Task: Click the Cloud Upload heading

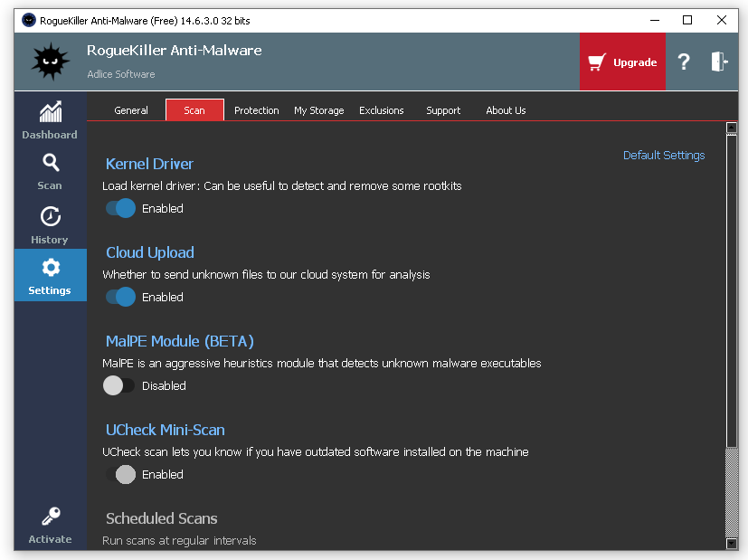Action: click(150, 252)
